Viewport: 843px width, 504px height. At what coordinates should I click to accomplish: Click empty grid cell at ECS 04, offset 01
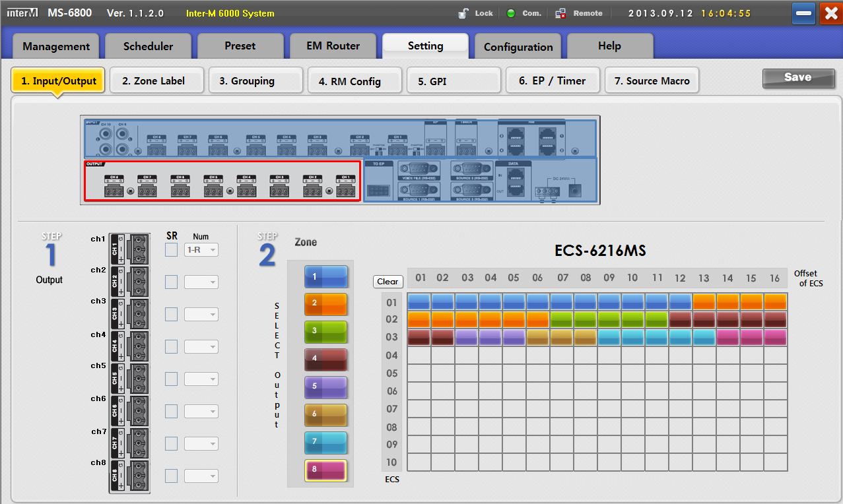pos(419,356)
